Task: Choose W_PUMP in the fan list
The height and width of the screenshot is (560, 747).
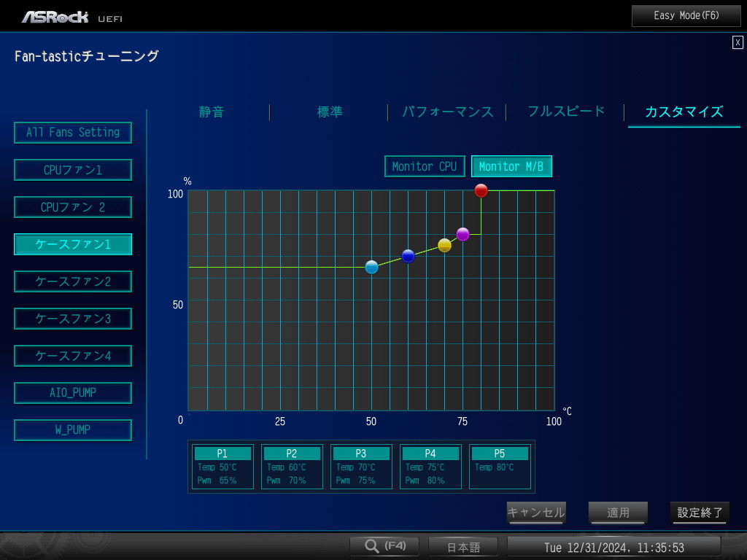Action: (73, 430)
